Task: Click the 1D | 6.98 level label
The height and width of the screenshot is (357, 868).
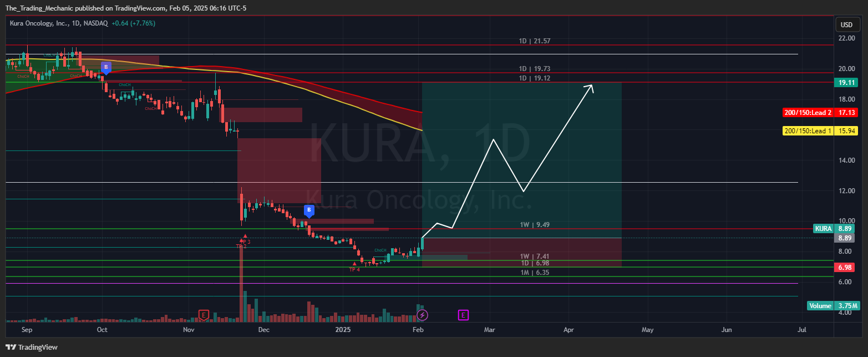Action: (x=534, y=263)
